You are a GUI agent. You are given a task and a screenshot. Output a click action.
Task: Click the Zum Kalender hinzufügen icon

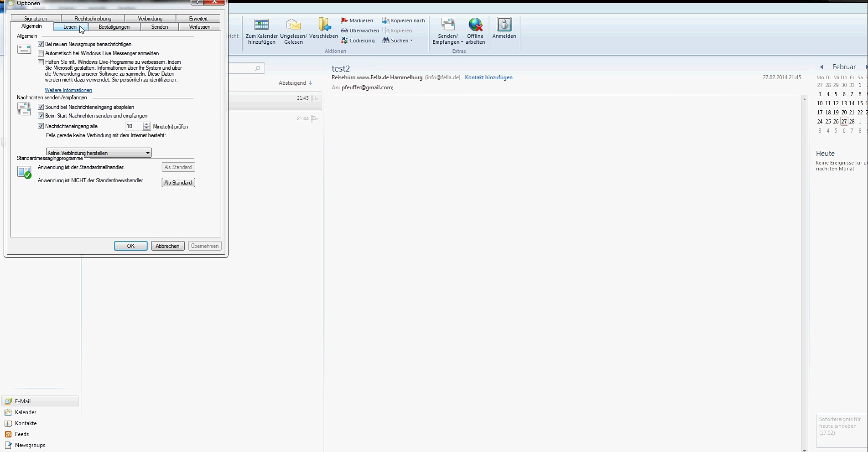[x=261, y=25]
